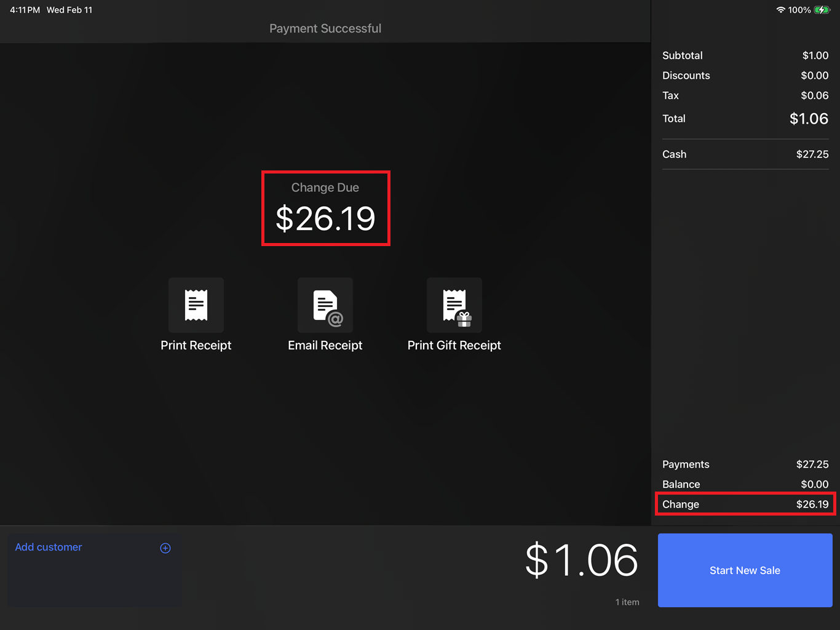Click the Cash payment amount $27.25
Screen dimensions: 840x630
[x=812, y=154]
